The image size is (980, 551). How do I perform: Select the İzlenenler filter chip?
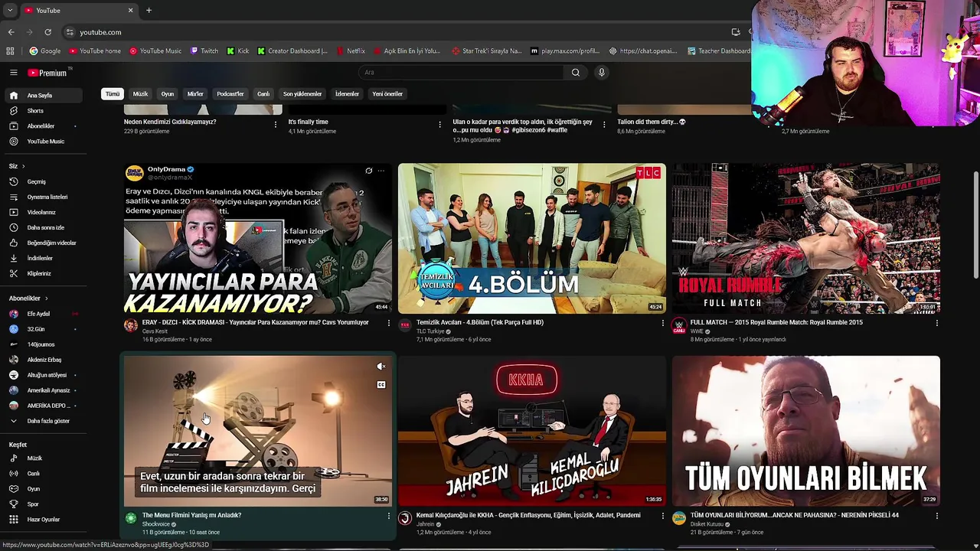tap(347, 94)
